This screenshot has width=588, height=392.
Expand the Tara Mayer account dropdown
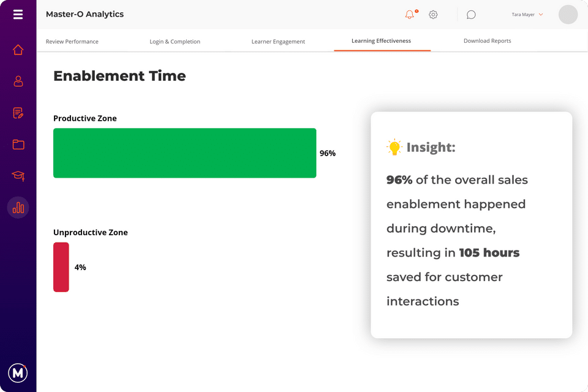(527, 15)
